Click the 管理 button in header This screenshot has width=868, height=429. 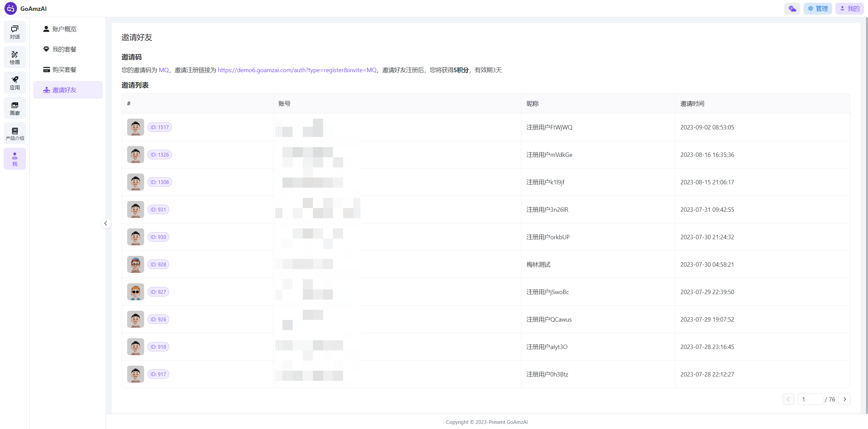(817, 8)
